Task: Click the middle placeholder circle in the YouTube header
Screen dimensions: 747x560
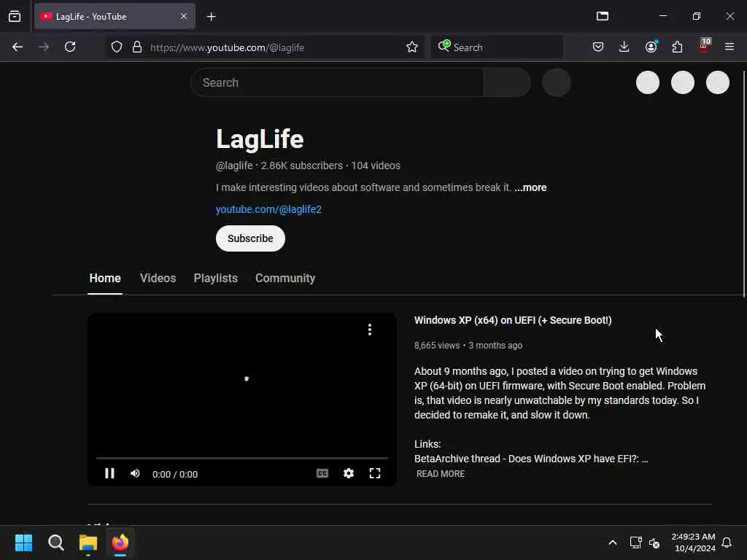Action: coord(683,82)
